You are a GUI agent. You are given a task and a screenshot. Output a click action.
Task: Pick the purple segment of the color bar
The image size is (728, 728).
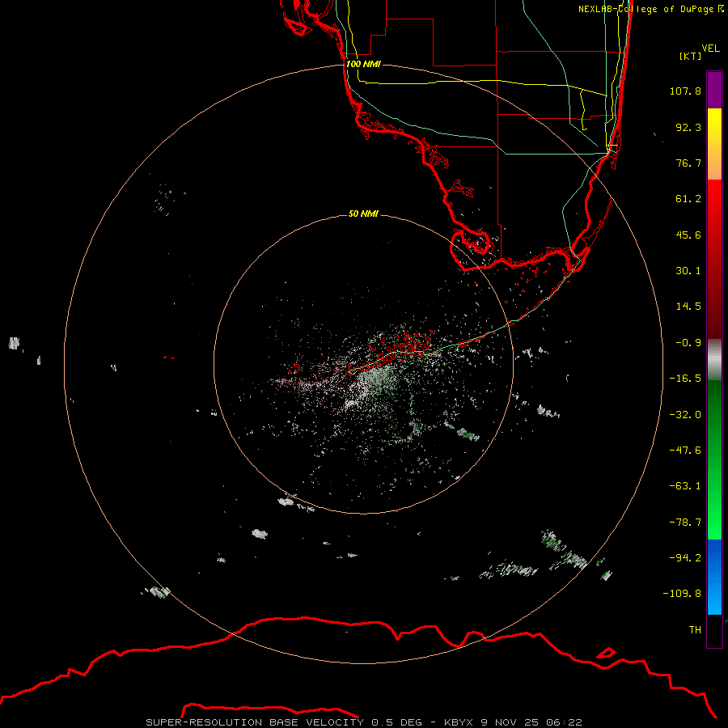714,90
